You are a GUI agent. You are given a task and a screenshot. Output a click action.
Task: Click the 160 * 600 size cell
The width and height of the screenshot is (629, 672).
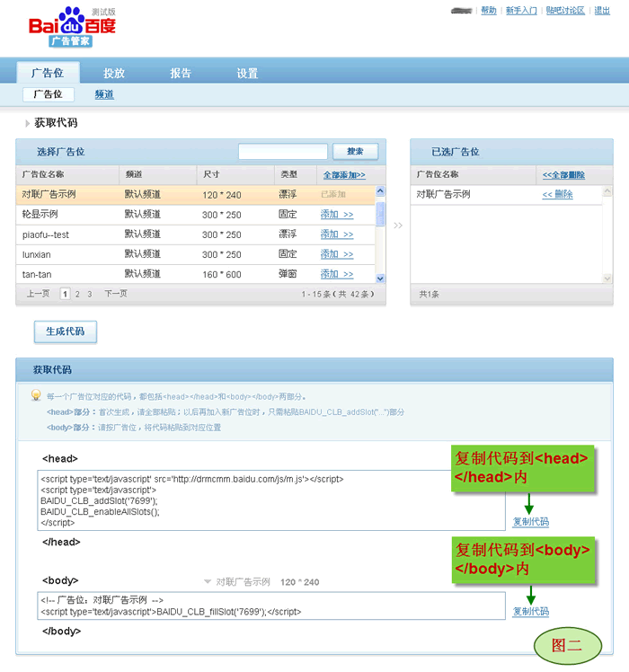click(x=222, y=274)
